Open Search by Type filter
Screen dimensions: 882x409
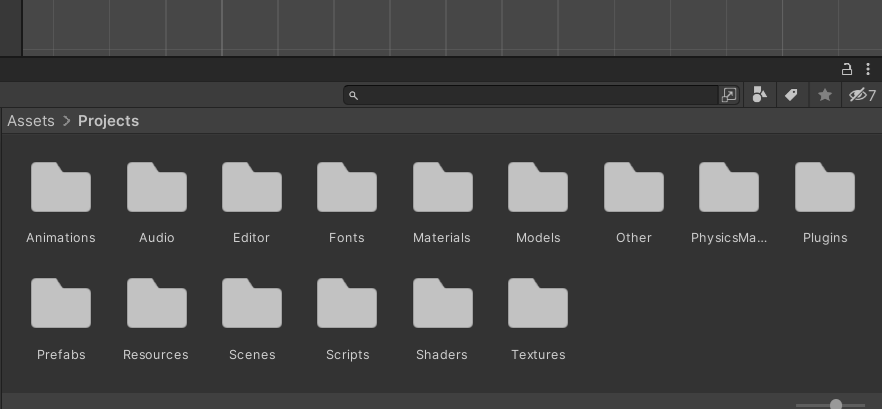point(760,95)
